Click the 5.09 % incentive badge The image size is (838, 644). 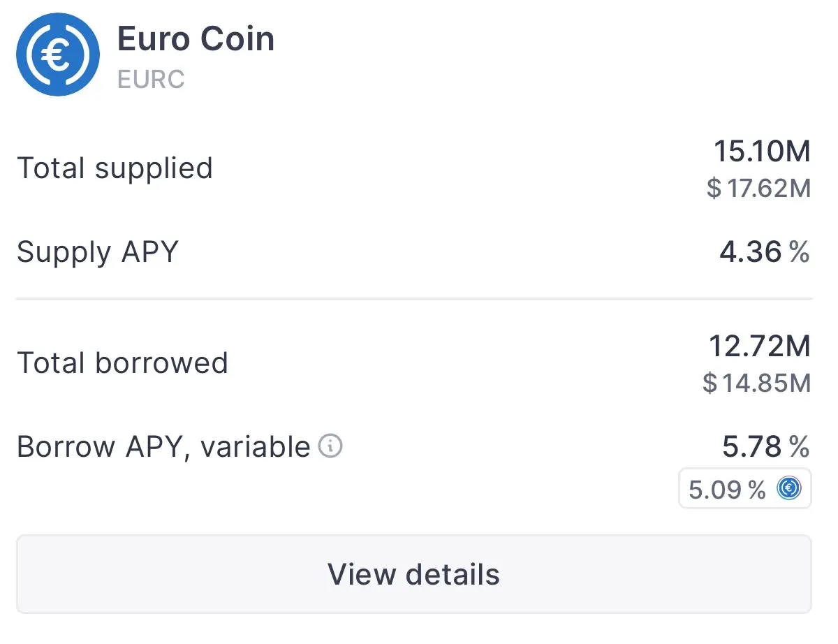click(x=745, y=488)
